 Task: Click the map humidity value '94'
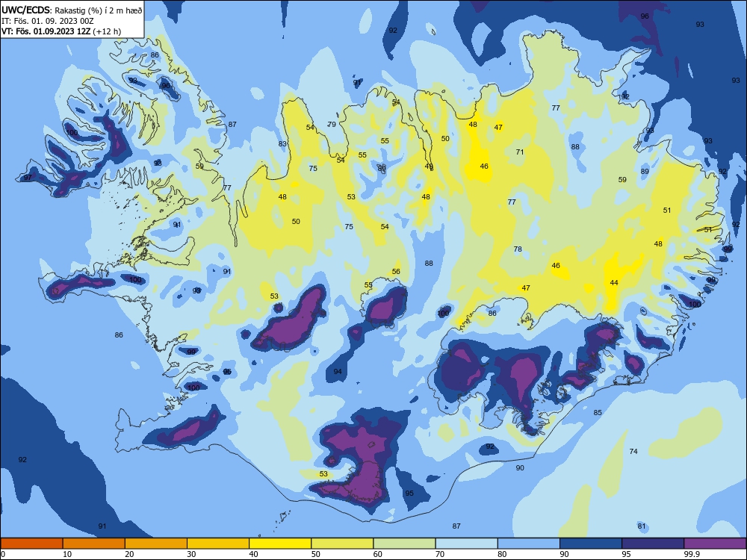338,371
